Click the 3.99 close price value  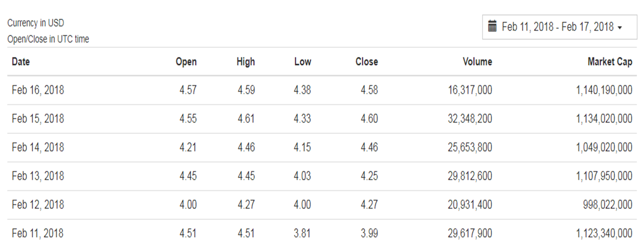coord(370,234)
